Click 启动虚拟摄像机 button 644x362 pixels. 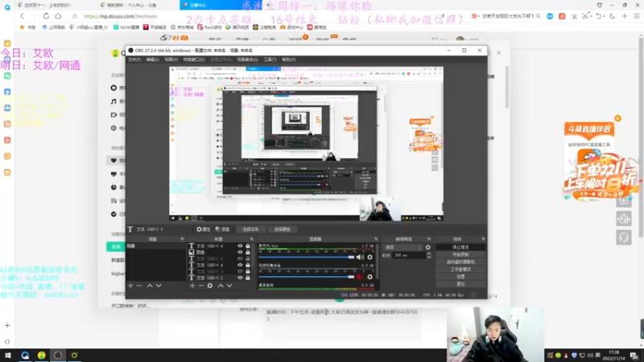click(460, 262)
